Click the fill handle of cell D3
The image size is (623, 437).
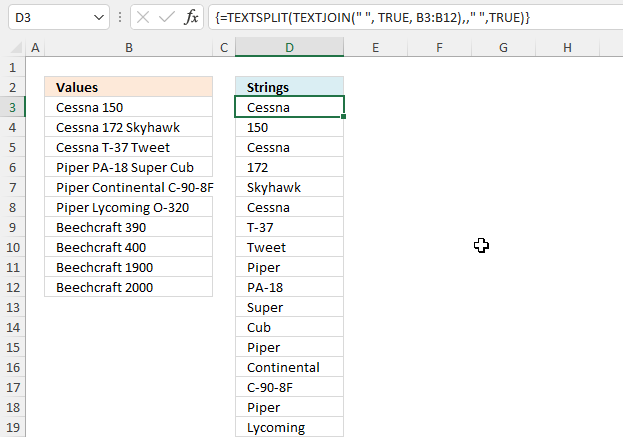pos(343,116)
